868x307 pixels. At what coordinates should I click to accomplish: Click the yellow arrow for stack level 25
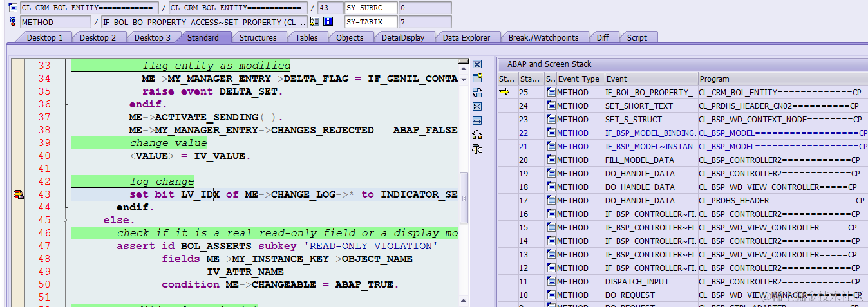pos(504,93)
